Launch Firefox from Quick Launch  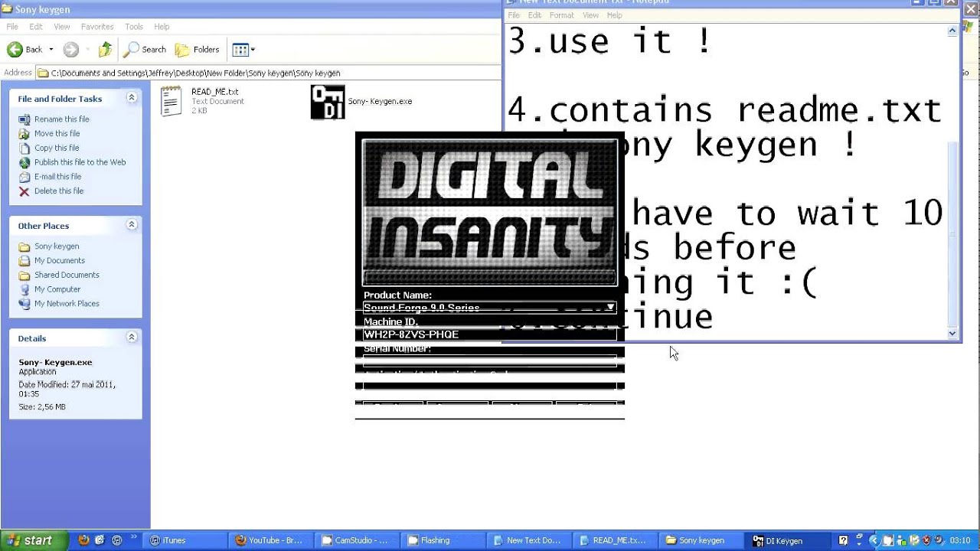pyautogui.click(x=83, y=540)
